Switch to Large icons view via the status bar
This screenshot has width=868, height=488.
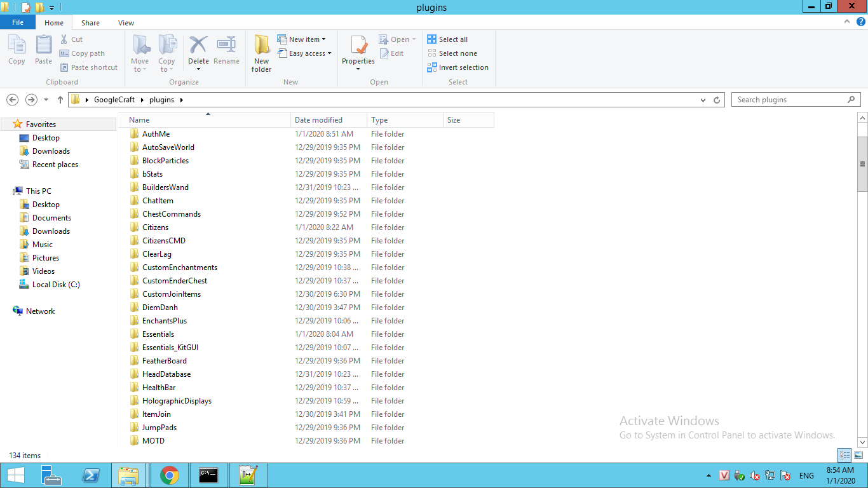pyautogui.click(x=858, y=455)
